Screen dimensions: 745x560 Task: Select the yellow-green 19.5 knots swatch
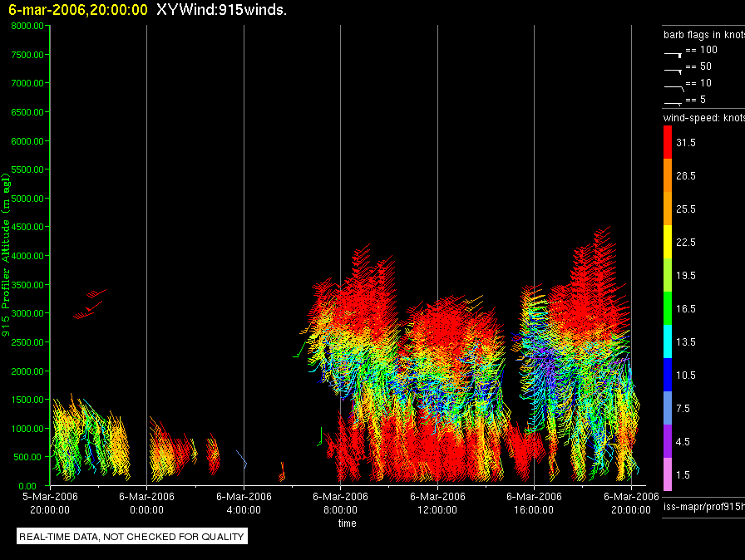(x=668, y=275)
